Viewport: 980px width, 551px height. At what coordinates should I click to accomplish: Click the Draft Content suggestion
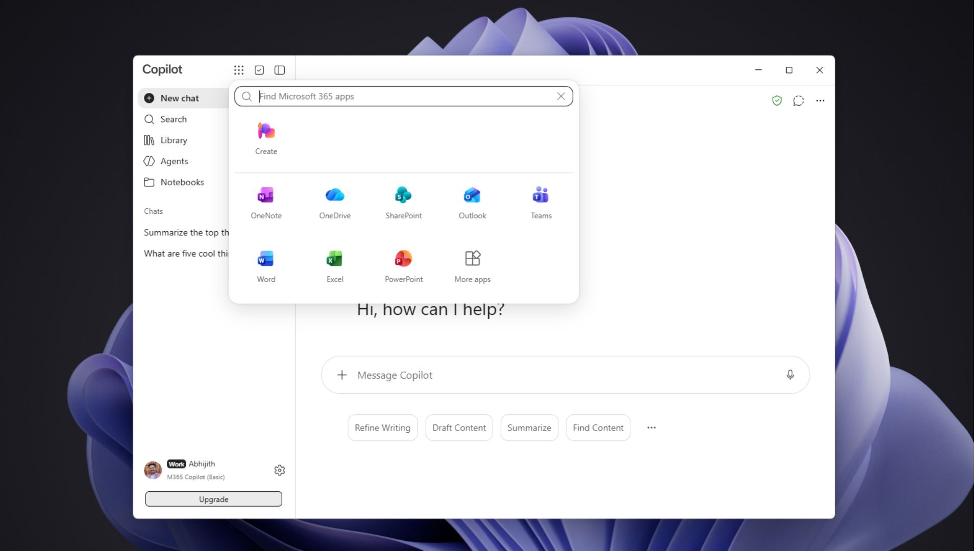click(x=459, y=428)
